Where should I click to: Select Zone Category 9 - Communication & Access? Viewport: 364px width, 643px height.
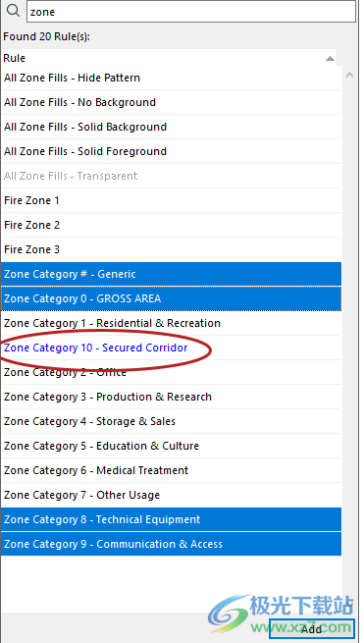(171, 544)
